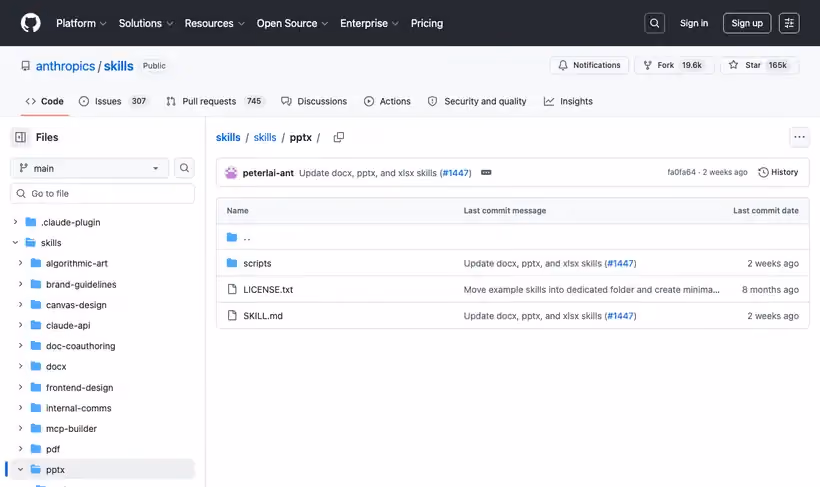Click the repository icon beside anthropics

tap(26, 66)
